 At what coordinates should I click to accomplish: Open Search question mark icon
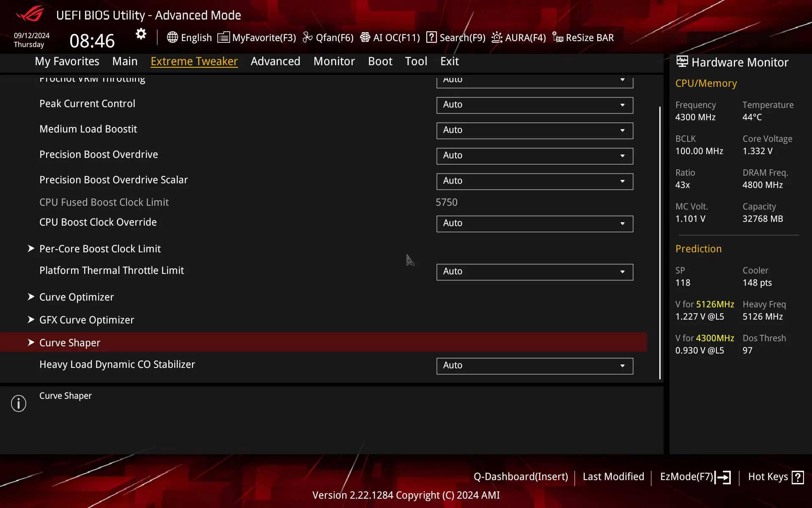tap(431, 37)
